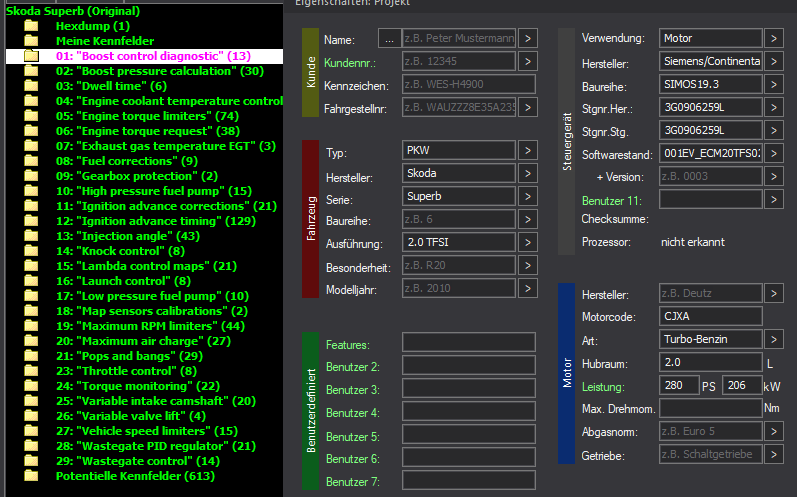
Task: Select the Skoda Superb (Original) root item
Action: point(73,11)
